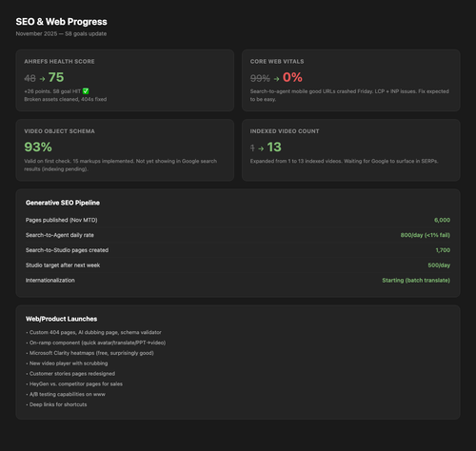Click the green checkmark emoji after goal HIT

point(86,91)
